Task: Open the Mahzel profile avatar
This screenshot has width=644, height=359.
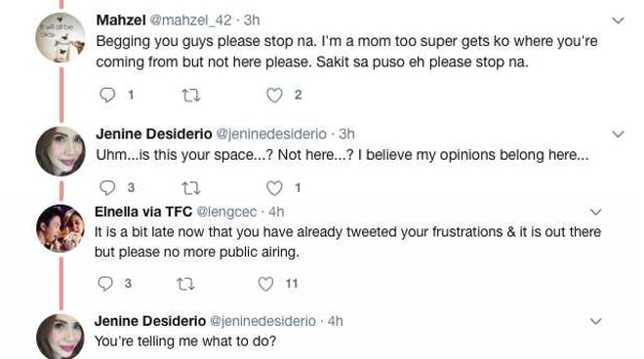Action: (60, 37)
